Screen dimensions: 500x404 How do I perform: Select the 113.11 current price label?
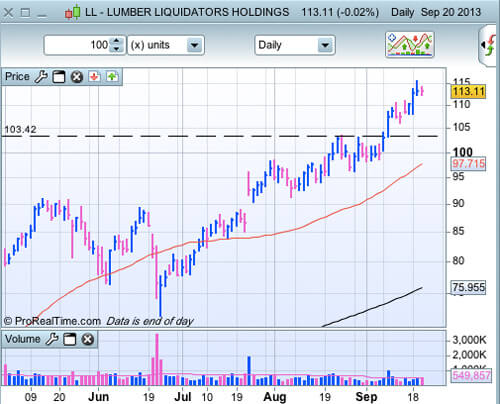(x=468, y=91)
